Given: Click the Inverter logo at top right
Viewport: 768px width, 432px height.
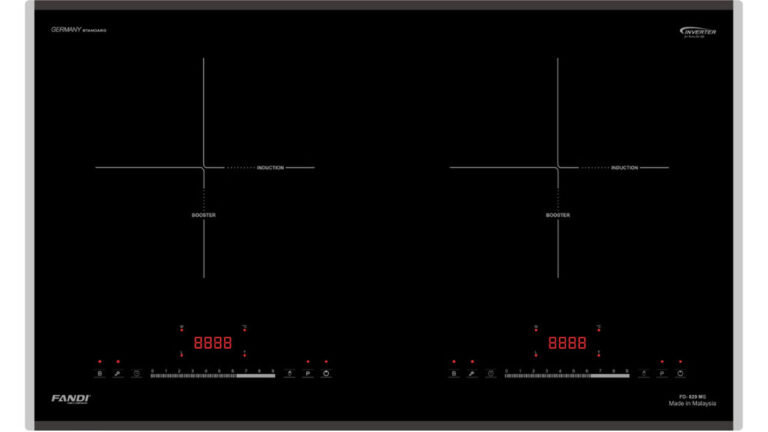Looking at the screenshot, I should tap(699, 32).
